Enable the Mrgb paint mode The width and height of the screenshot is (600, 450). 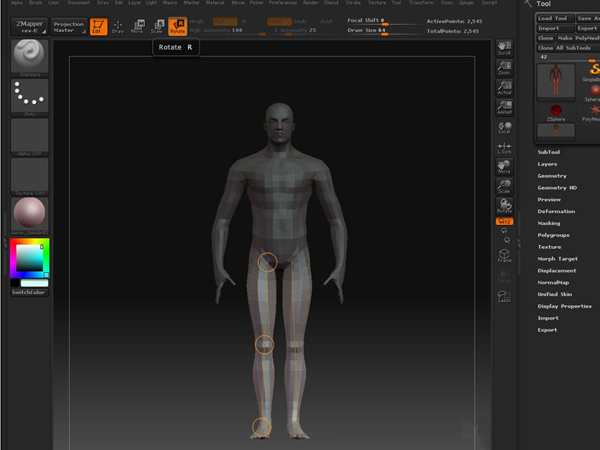coord(196,21)
